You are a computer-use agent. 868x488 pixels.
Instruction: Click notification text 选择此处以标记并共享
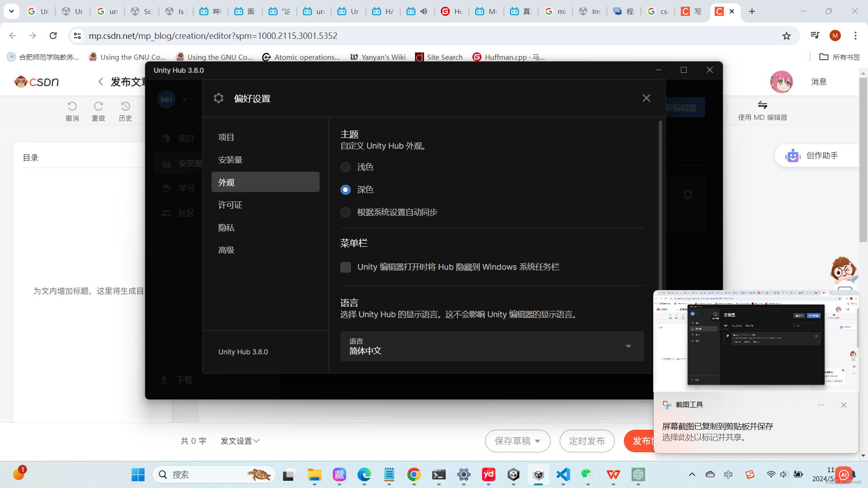(704, 437)
